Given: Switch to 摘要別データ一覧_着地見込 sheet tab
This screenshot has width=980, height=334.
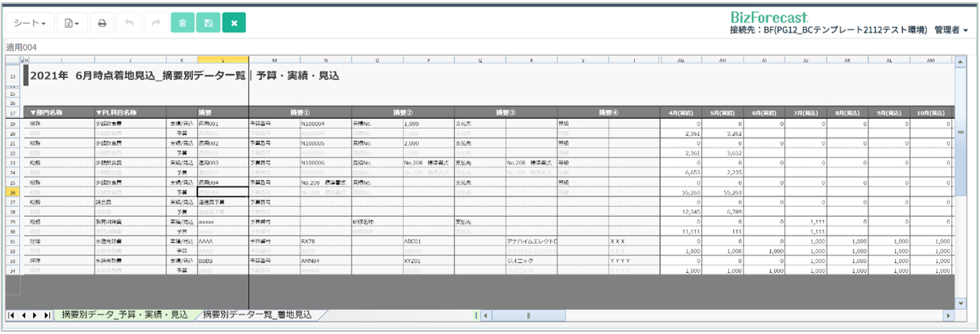Looking at the screenshot, I should 257,315.
